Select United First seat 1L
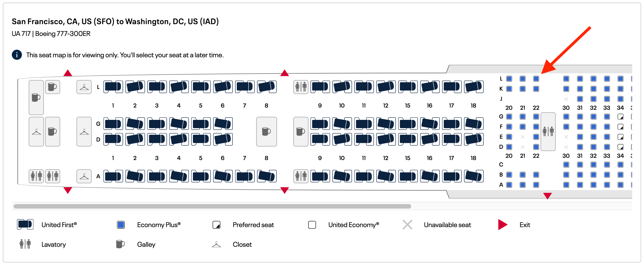This screenshot has height=265, width=644. [113, 86]
